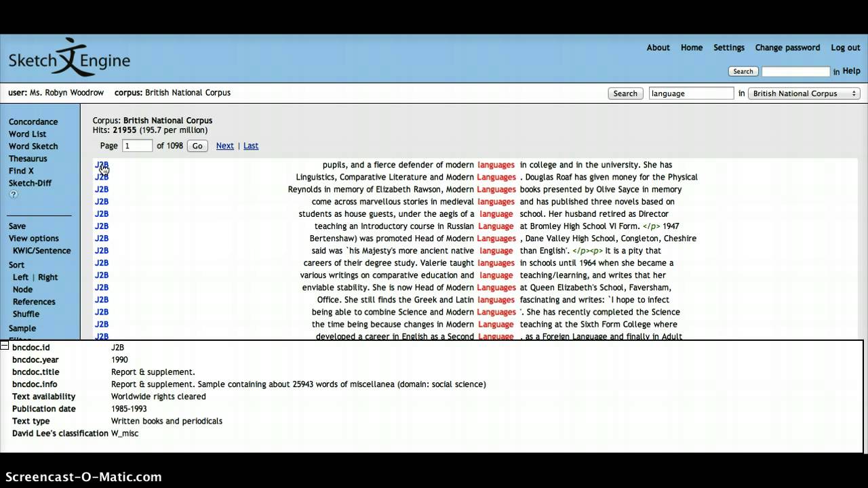Select the W_misc classification value
Screen dimensions: 868x488
(x=125, y=433)
